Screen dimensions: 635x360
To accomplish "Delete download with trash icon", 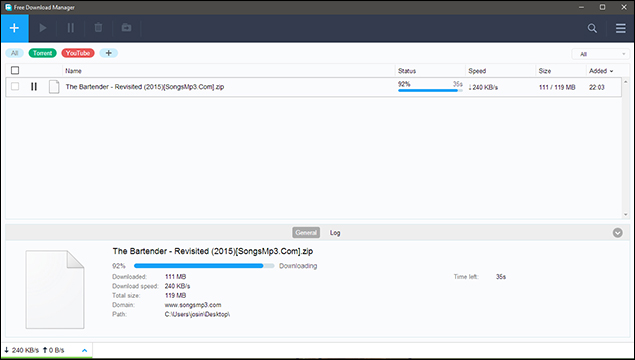I will 98,28.
